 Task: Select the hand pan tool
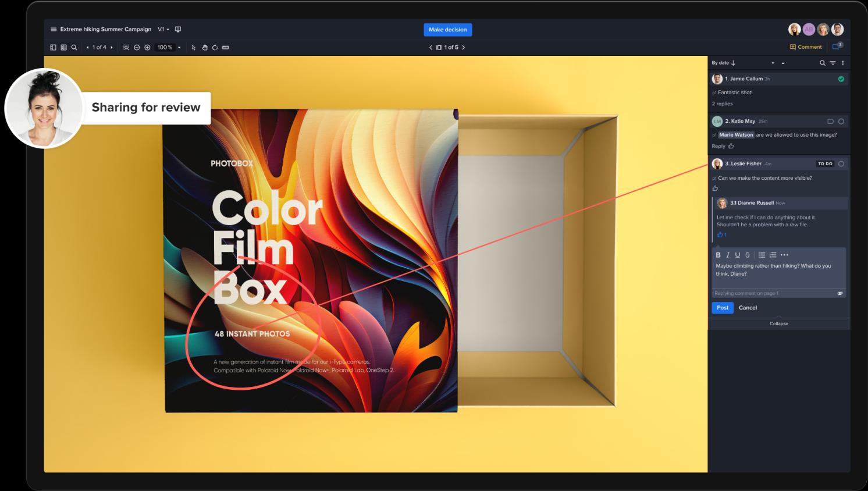pyautogui.click(x=204, y=48)
